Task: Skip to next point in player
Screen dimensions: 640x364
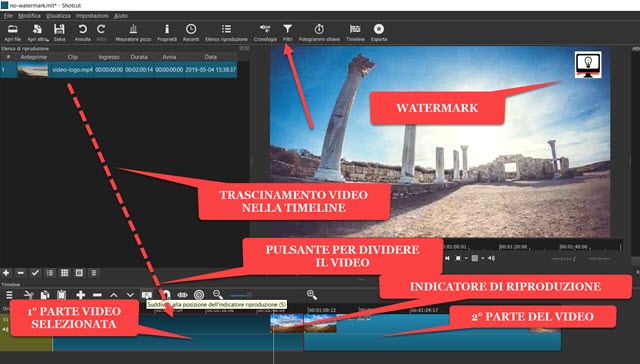Action: pyautogui.click(x=447, y=258)
